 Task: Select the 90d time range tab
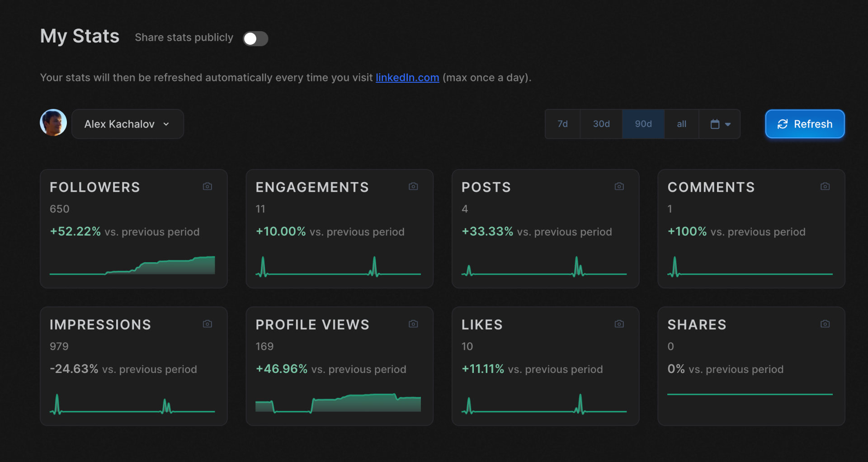[643, 124]
